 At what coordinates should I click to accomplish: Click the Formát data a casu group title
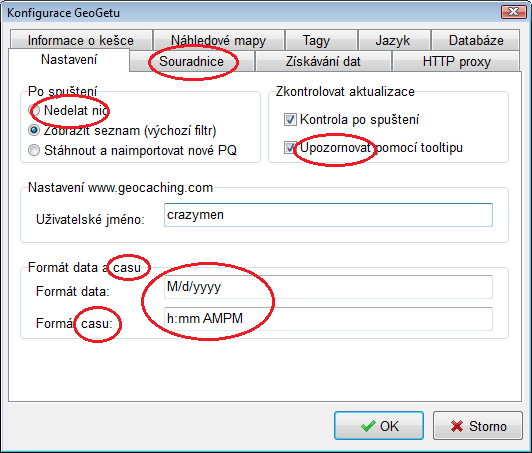pos(84,267)
